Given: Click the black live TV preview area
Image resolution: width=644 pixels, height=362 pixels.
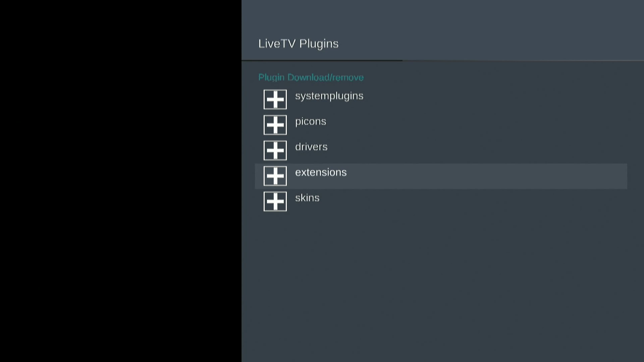Looking at the screenshot, I should click(x=121, y=181).
